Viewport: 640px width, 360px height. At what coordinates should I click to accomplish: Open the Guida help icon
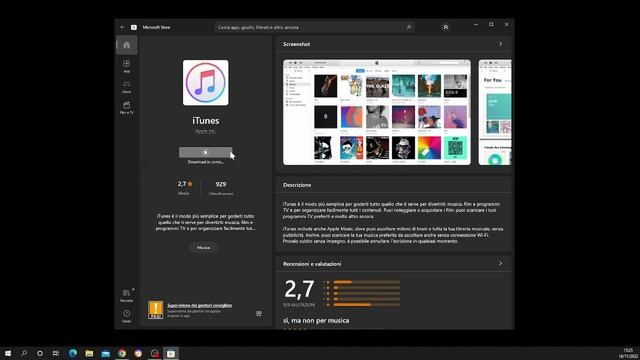point(127,316)
